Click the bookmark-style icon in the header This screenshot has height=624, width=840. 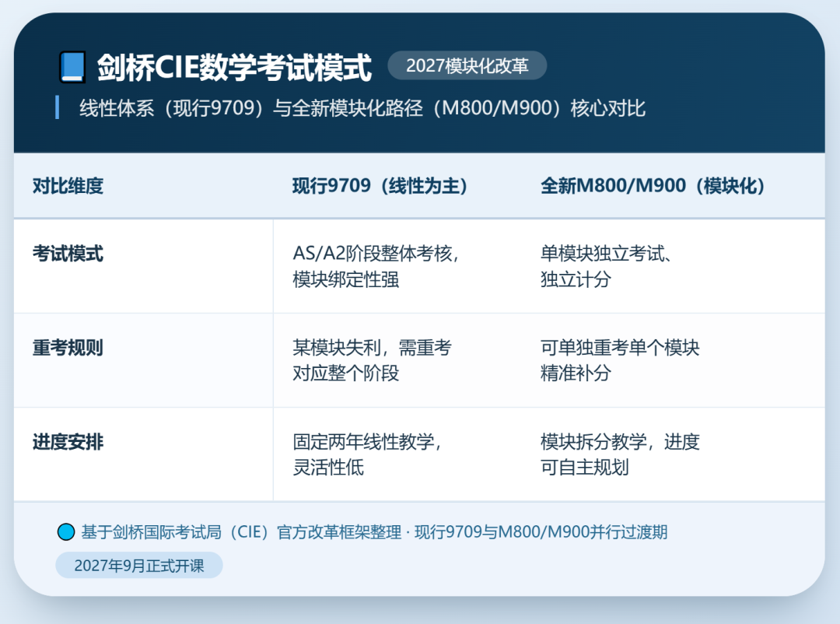point(72,65)
